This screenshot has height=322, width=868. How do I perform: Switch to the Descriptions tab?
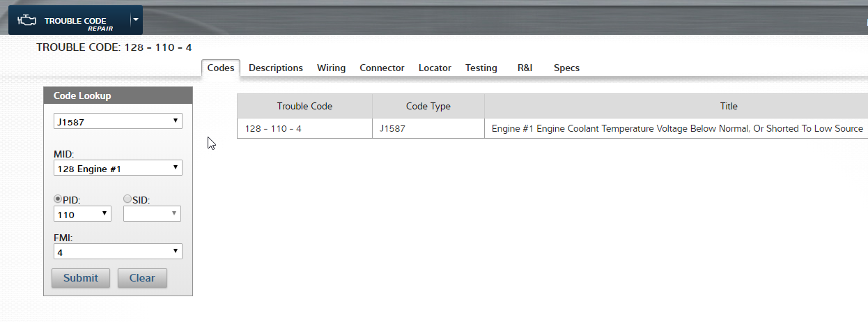pos(276,68)
